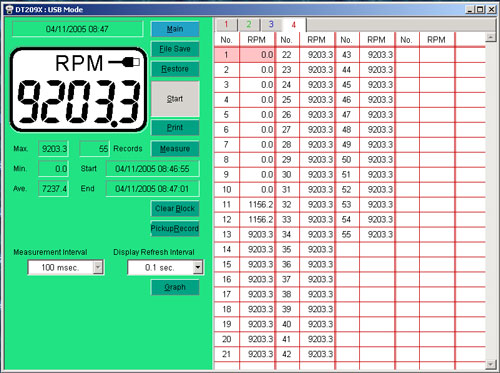This screenshot has width=500, height=373.
Task: Minimize the DT209X window
Action: 470,9
